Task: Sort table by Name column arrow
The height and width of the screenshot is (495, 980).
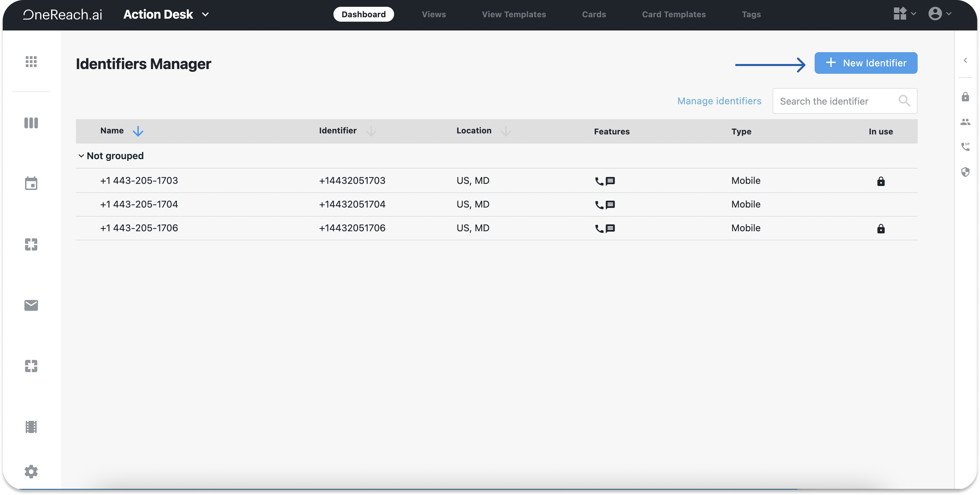Action: pos(138,131)
